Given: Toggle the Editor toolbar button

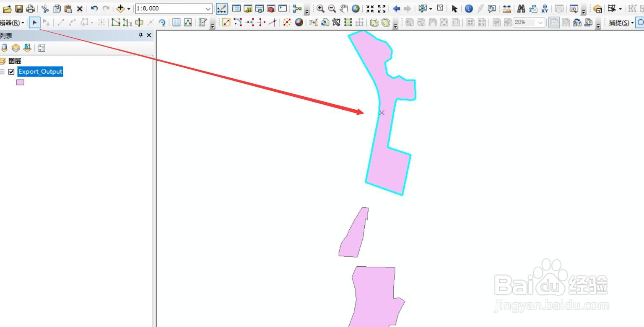Looking at the screenshot, I should 222,8.
